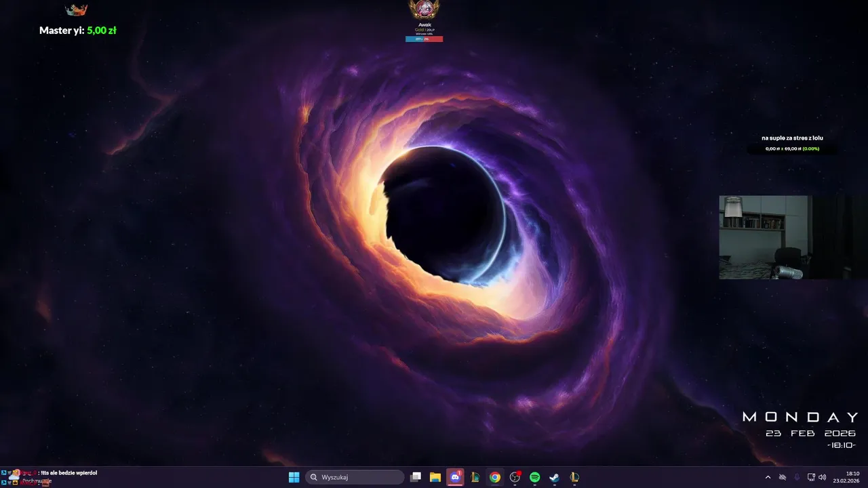Open the clock showing 18:10
The width and height of the screenshot is (868, 488).
tap(846, 477)
